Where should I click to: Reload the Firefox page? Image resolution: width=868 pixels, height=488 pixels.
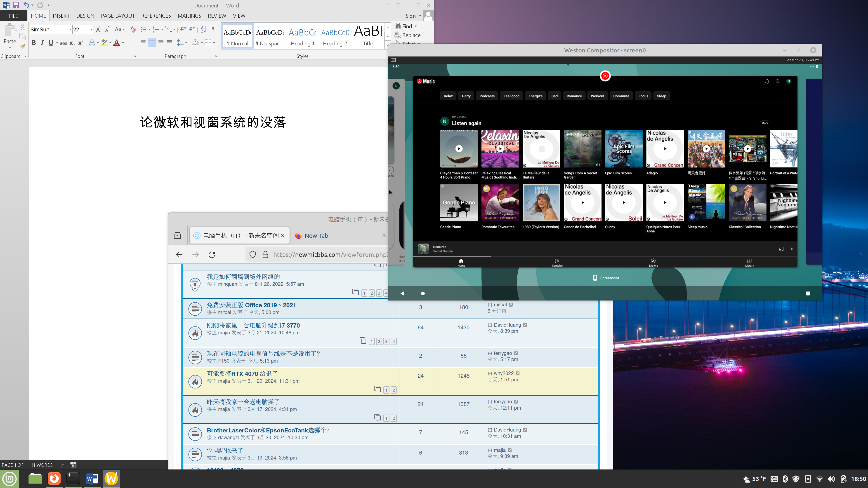[212, 255]
